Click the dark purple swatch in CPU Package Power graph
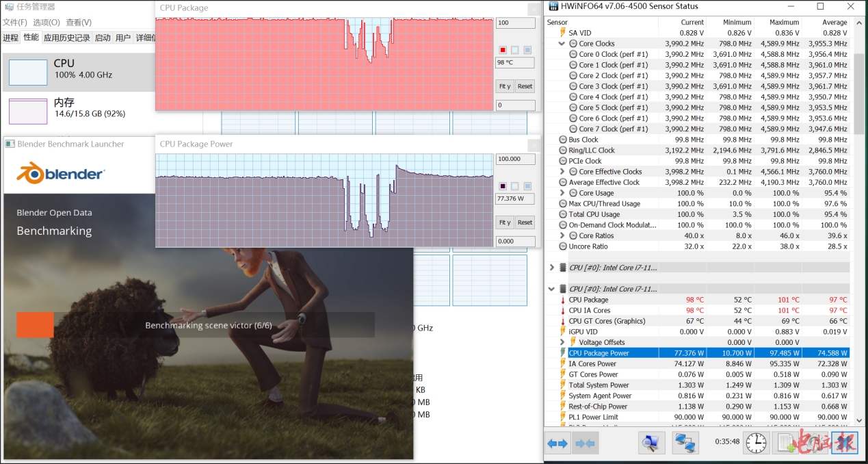 click(x=502, y=186)
